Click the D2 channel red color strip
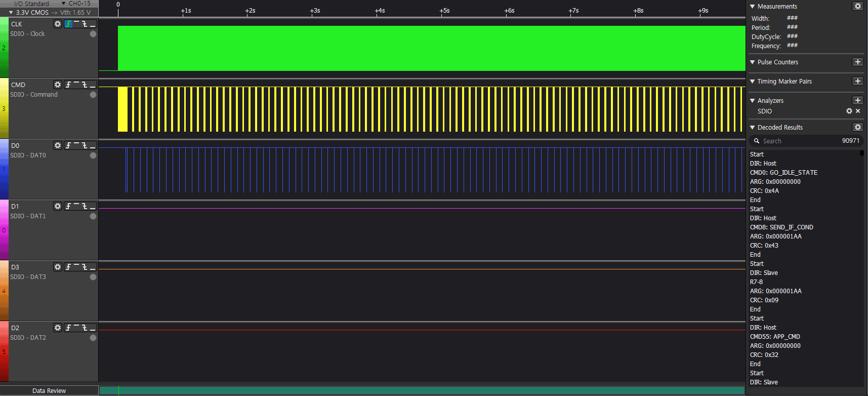The image size is (868, 396). [x=4, y=351]
